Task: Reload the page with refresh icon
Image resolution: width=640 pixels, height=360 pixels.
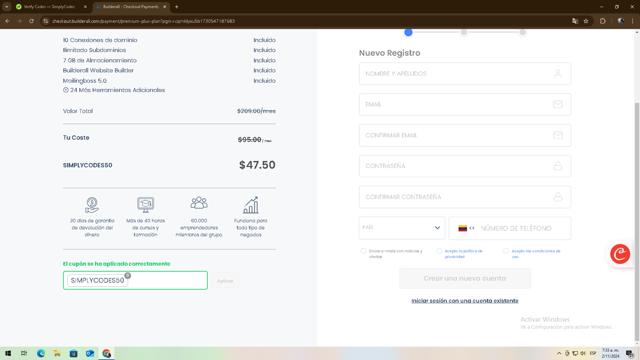Action: (31, 21)
